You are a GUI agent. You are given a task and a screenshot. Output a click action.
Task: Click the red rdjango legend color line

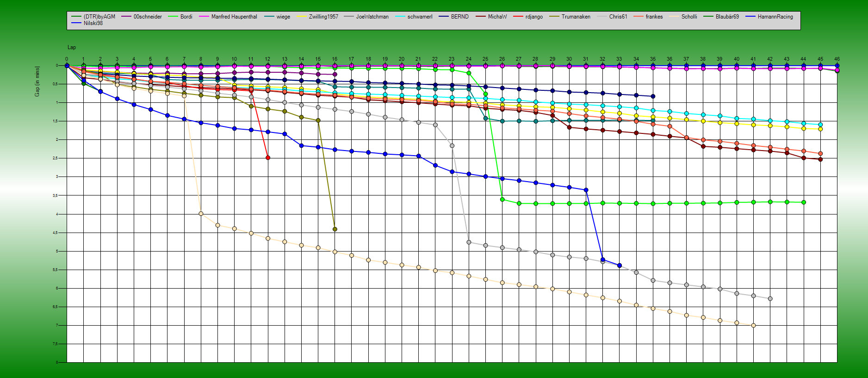(x=518, y=17)
